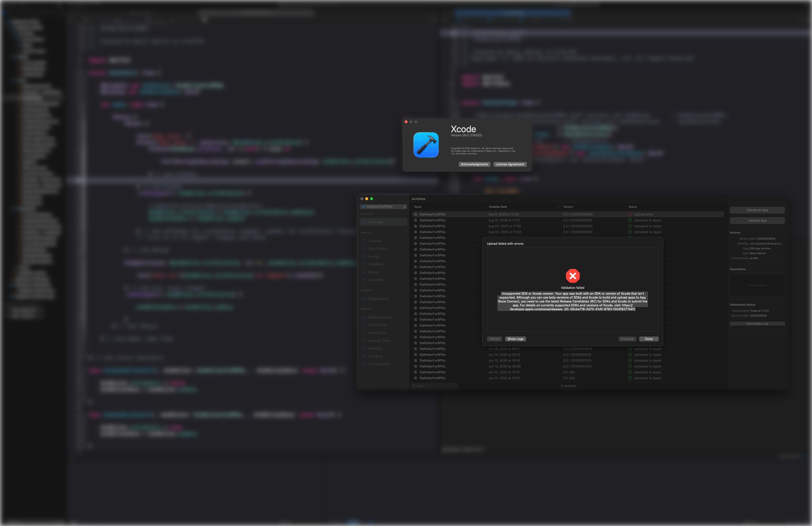Viewport: 812px width, 526px height.
Task: Open the Crashes report in sidebar
Action: point(375,241)
